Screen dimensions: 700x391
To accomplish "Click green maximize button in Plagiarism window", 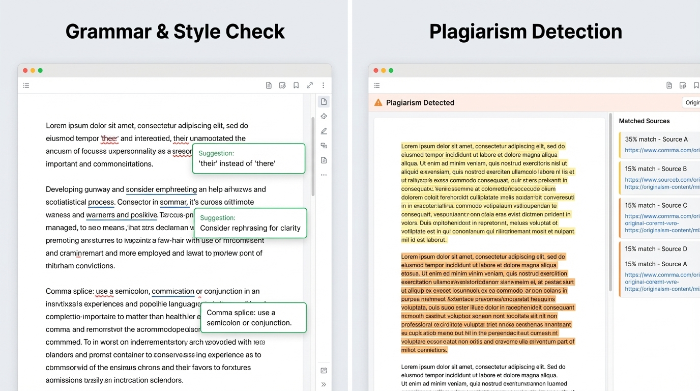I will click(391, 71).
